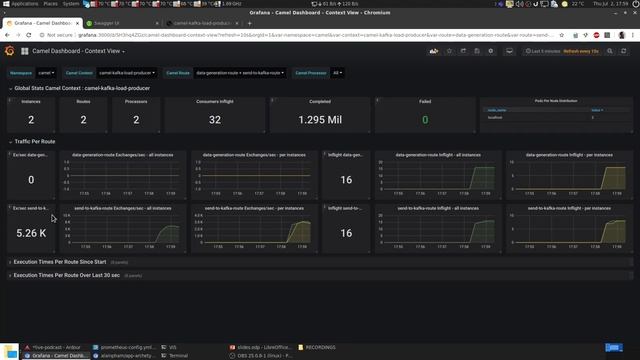The height and width of the screenshot is (360, 640).
Task: Open the volume speaker icon in system tray
Action: pyautogui.click(x=519, y=4)
